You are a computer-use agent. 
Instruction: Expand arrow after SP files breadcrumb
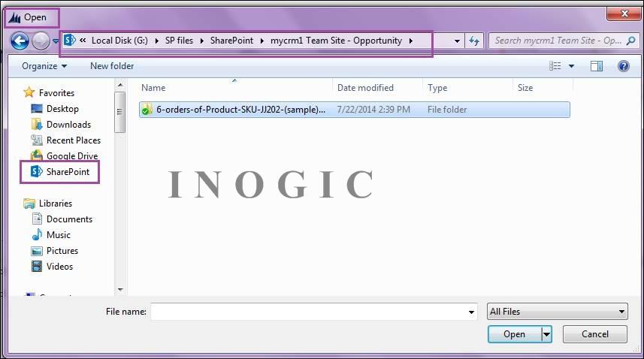(x=201, y=41)
